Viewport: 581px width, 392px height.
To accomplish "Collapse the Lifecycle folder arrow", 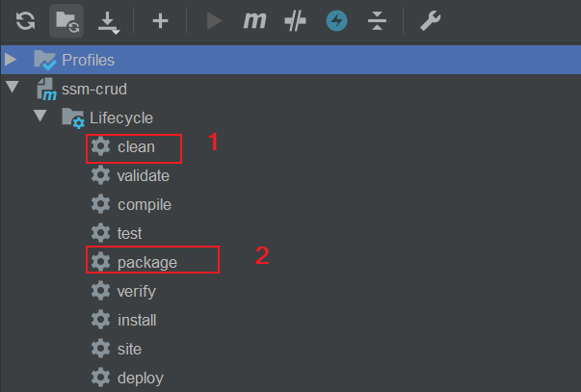I will [x=40, y=116].
